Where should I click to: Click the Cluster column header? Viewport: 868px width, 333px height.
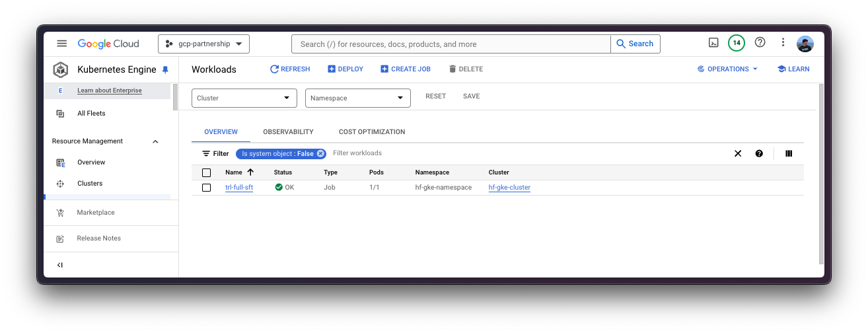[x=499, y=172]
